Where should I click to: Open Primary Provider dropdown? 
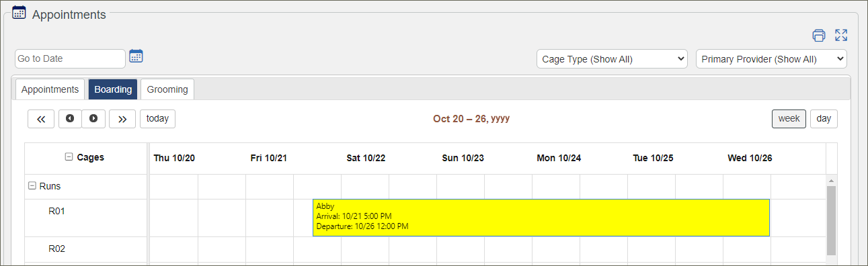coord(771,59)
